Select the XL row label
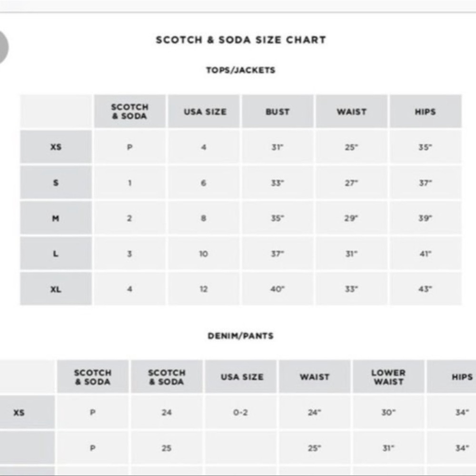Image resolution: width=476 pixels, height=476 pixels. (x=56, y=289)
